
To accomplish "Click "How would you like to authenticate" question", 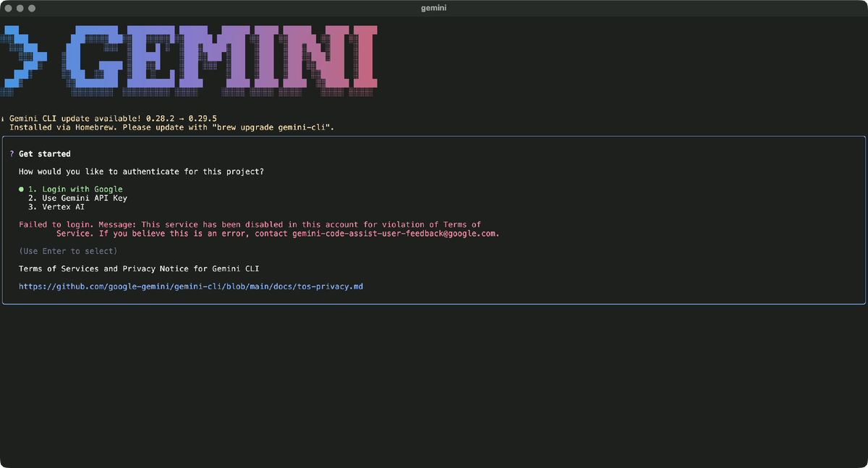I will click(141, 172).
